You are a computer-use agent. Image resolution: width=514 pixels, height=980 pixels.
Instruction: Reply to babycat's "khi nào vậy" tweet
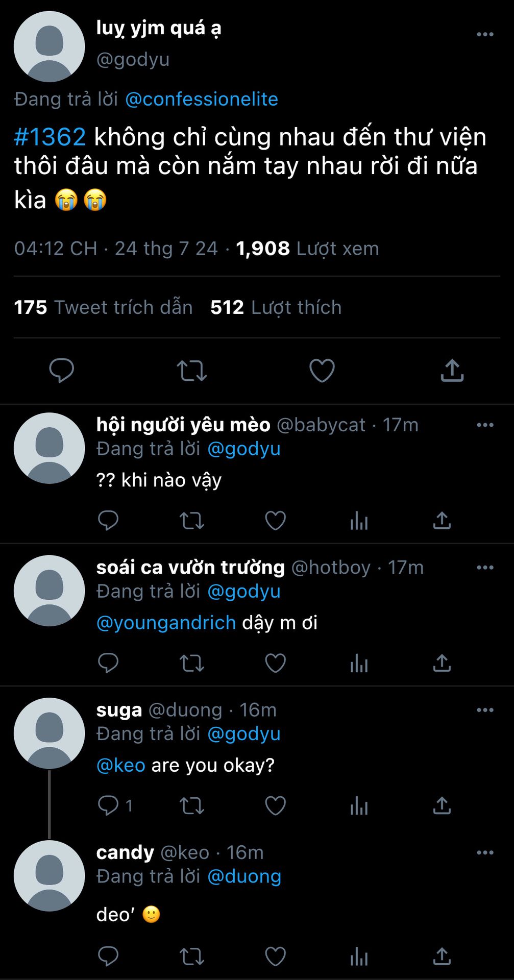point(108,521)
